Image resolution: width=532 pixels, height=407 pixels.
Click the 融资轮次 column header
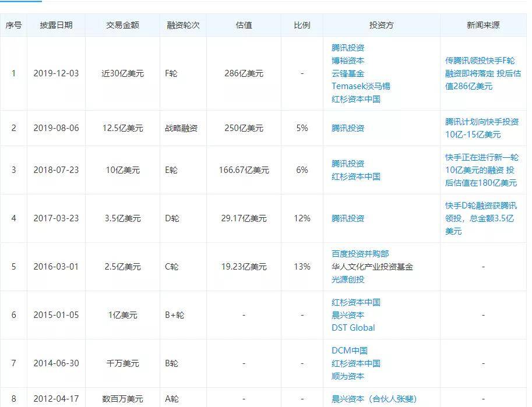pyautogui.click(x=183, y=25)
